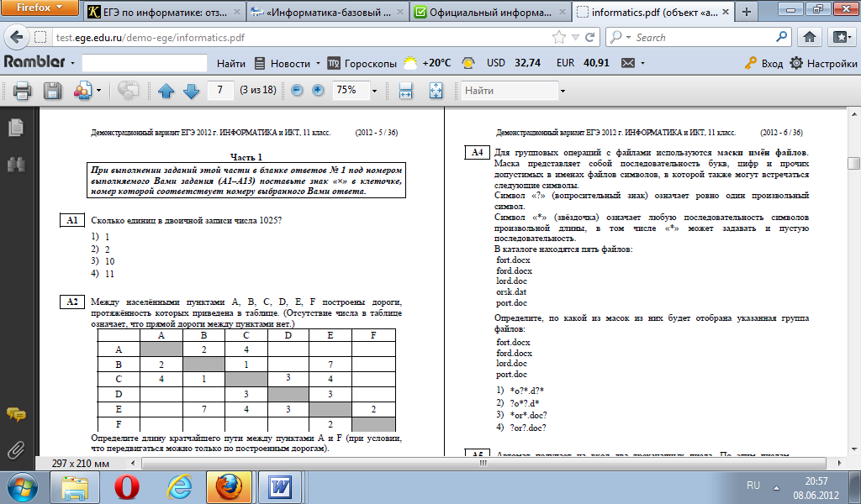The height and width of the screenshot is (504, 861).
Task: Go back with the browser back arrow
Action: coord(17,37)
